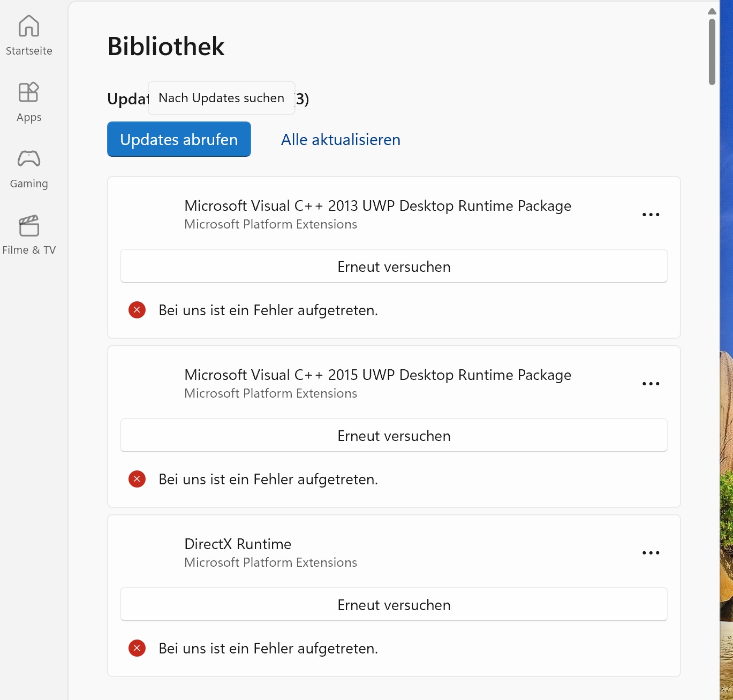Screen dimensions: 733x700
Task: Select the Microsoft Visual C++ 2015 UWP entry title
Action: [x=377, y=375]
